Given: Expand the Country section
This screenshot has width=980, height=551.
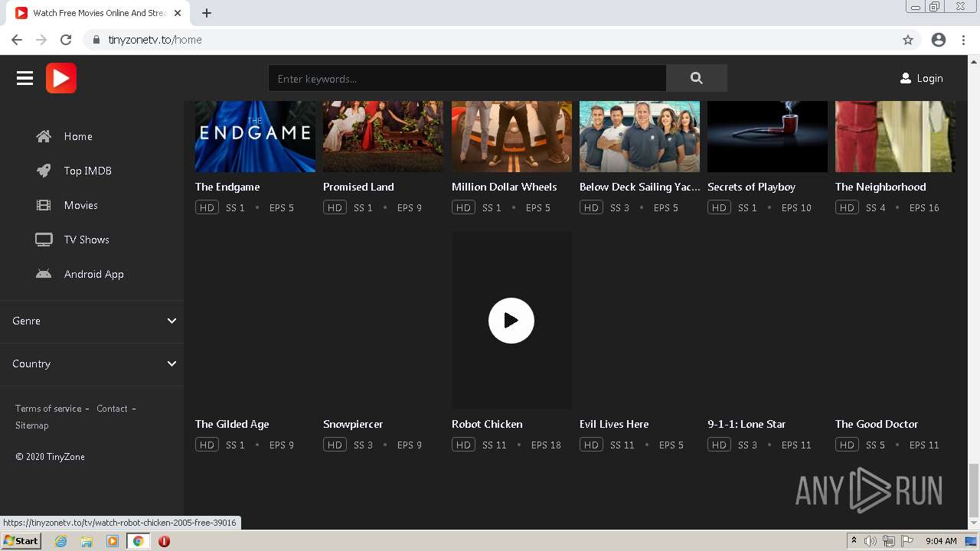Looking at the screenshot, I should pos(92,364).
